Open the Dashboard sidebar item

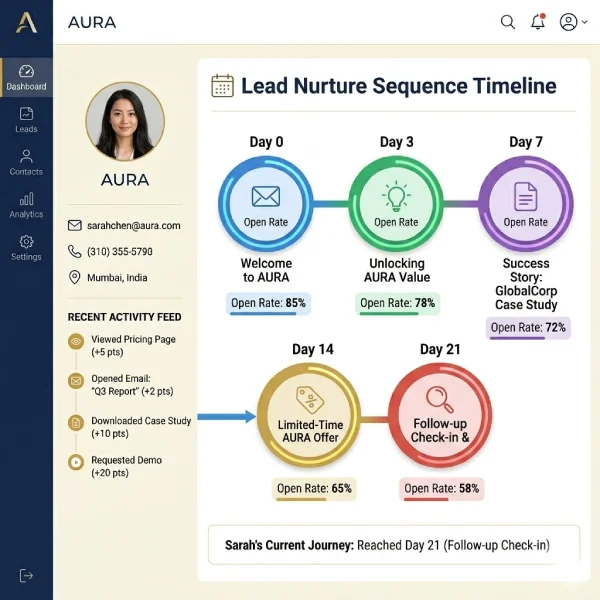click(26, 78)
